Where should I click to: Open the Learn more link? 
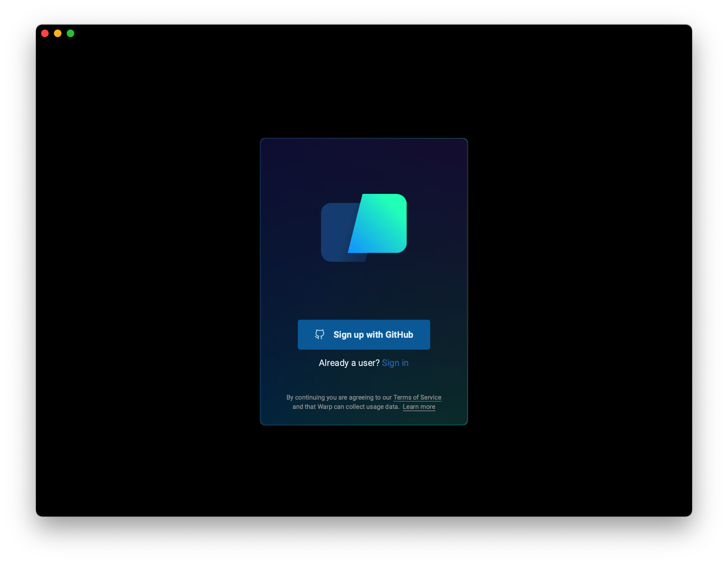click(x=419, y=407)
